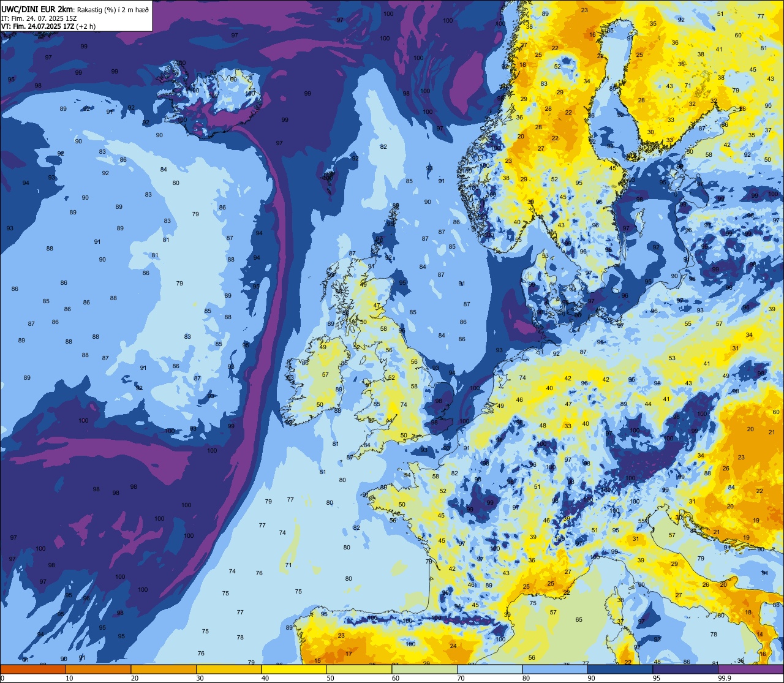Viewport: 784px width, 683px height.
Task: Select the 30–40 golden legend swatch
Action: point(228,669)
